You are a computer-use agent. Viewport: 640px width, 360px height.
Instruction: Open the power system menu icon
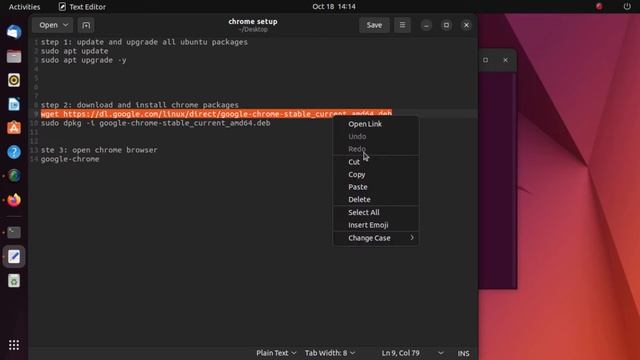click(627, 7)
